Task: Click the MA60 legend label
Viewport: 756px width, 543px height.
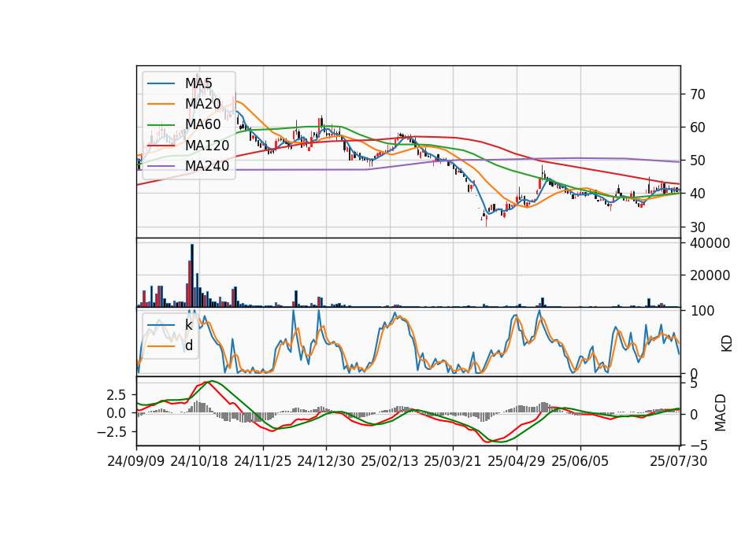Action: [x=203, y=124]
